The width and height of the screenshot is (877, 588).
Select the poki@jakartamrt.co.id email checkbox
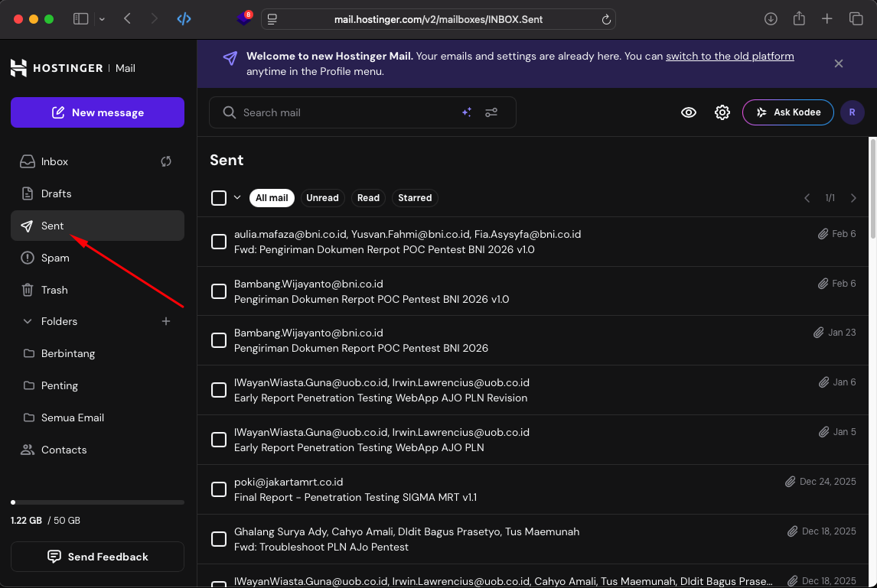point(219,489)
